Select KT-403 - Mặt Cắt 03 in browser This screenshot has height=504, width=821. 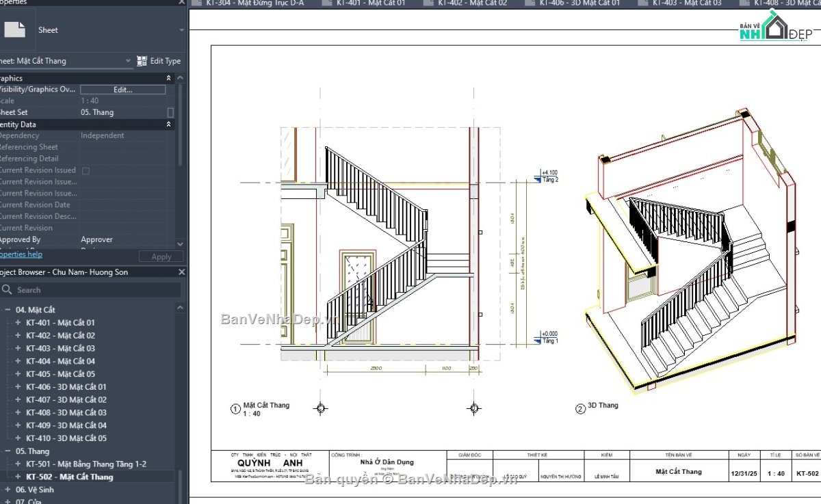point(60,349)
